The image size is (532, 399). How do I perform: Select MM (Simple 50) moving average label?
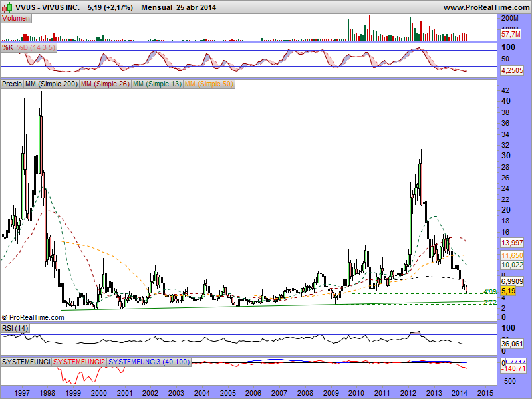click(209, 84)
